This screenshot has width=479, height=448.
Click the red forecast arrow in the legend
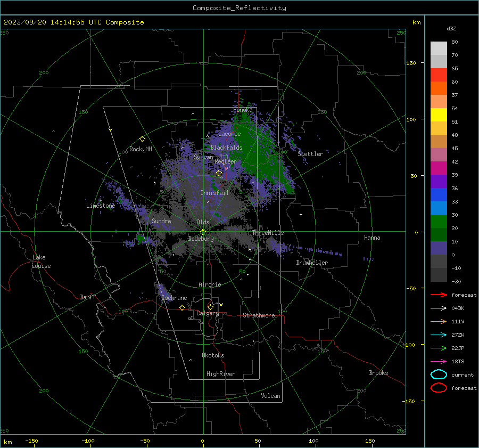click(439, 295)
